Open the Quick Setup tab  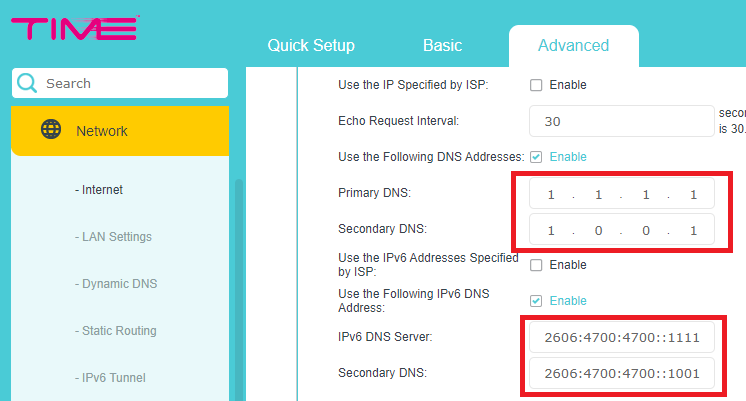coord(311,46)
